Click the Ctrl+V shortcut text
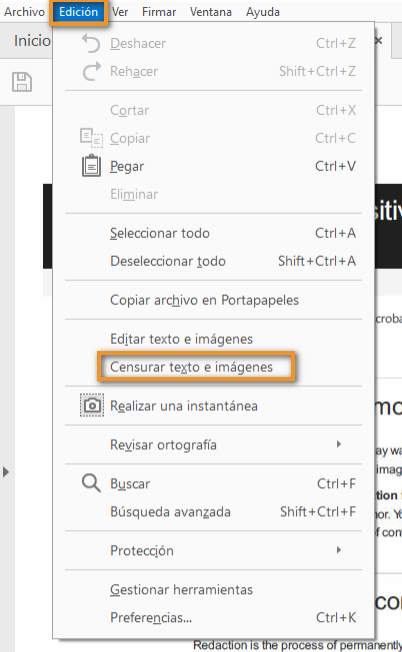The width and height of the screenshot is (402, 652). [335, 166]
